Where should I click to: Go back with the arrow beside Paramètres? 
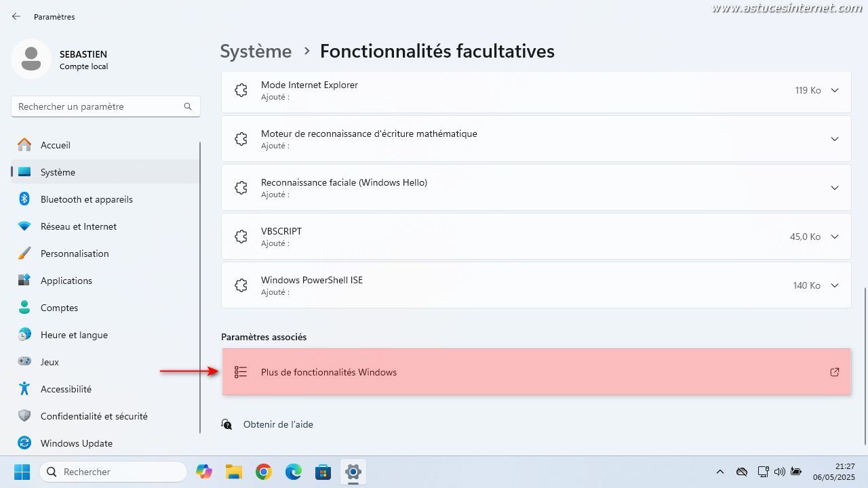click(16, 16)
